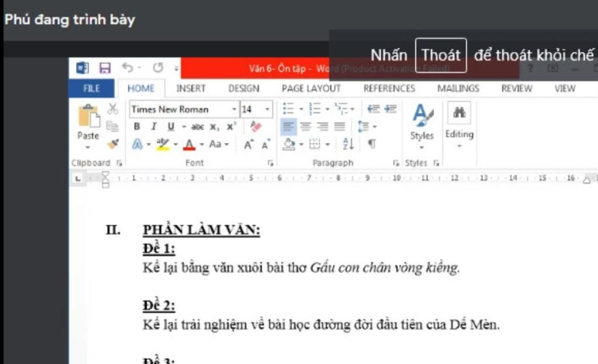Toggle Bold formatting

137,127
